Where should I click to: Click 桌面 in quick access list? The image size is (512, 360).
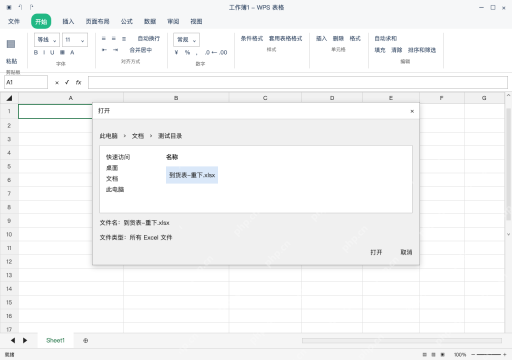112,168
